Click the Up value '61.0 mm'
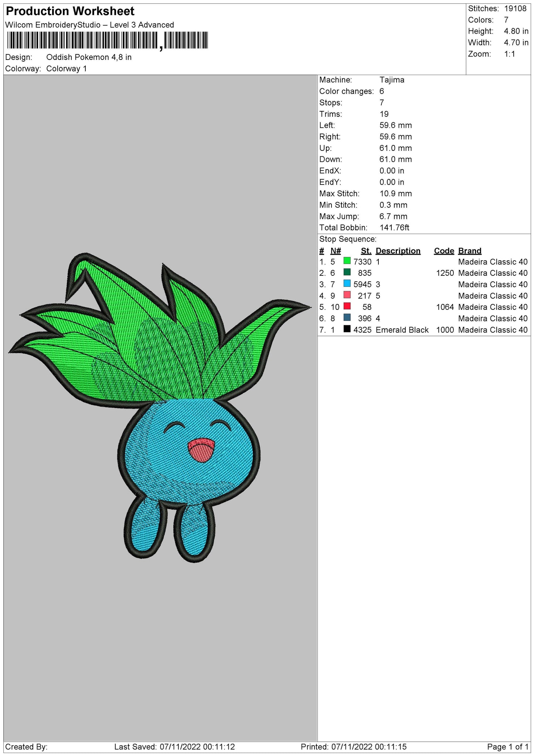 point(395,148)
